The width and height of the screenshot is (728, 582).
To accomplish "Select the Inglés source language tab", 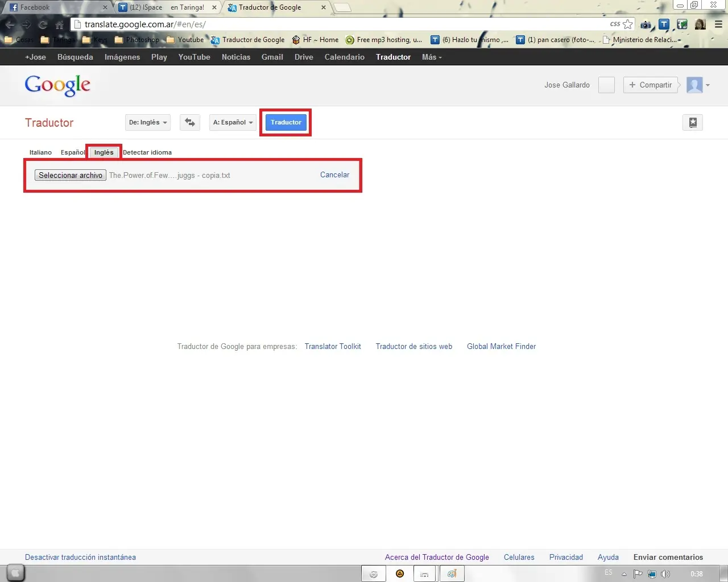I will coord(104,152).
